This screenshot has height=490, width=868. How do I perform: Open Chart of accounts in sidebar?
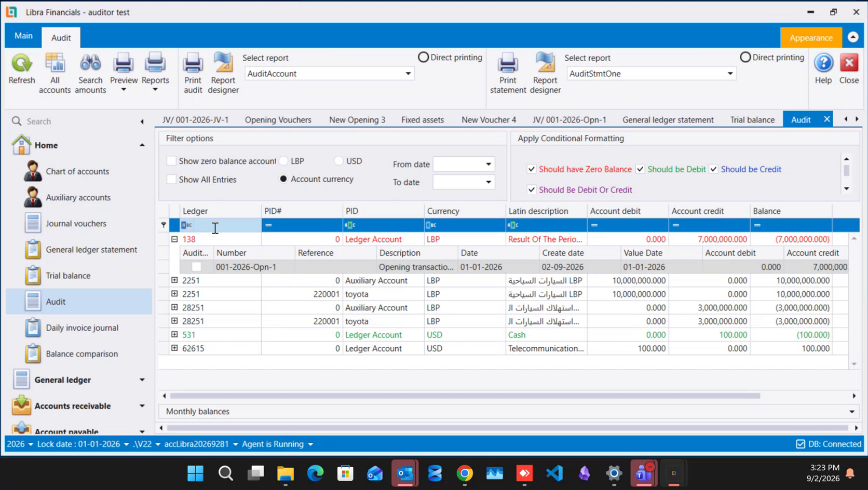click(x=77, y=171)
